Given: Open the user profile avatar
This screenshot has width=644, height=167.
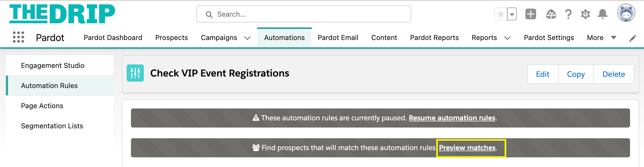Looking at the screenshot, I should point(626,13).
